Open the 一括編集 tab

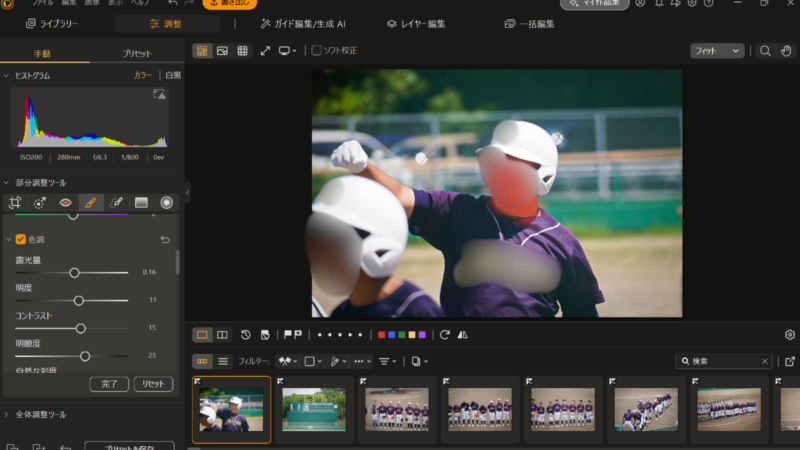[529, 23]
